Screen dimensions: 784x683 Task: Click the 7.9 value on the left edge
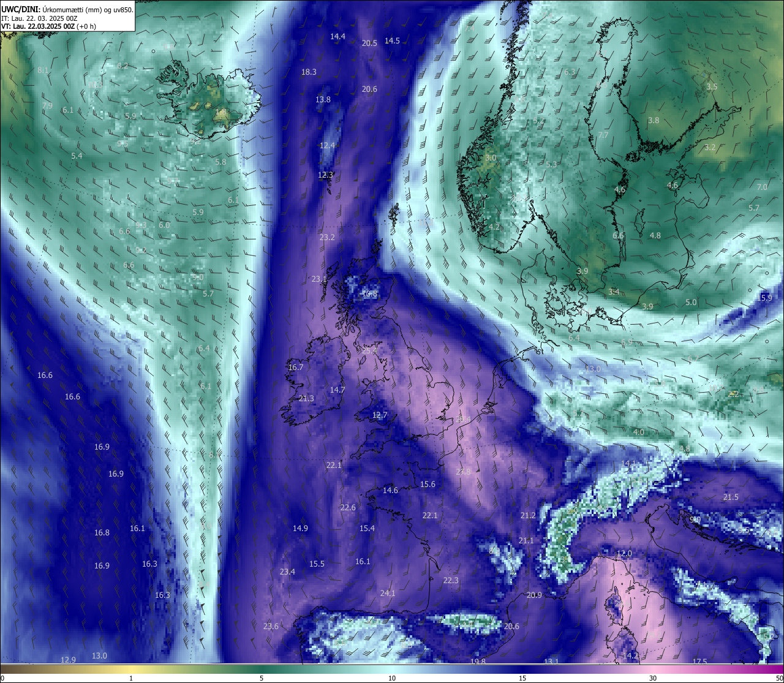tap(47, 106)
